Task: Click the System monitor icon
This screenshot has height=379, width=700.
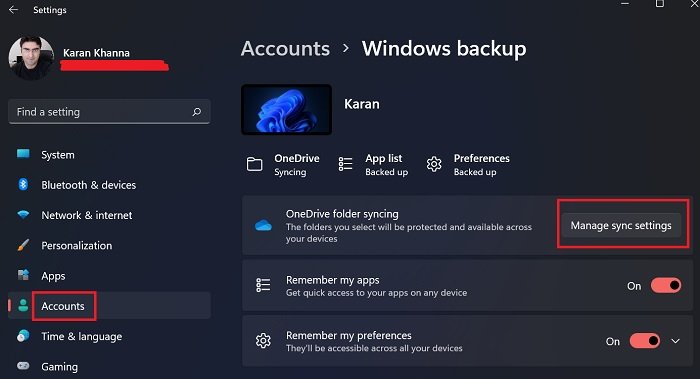Action: coord(23,154)
